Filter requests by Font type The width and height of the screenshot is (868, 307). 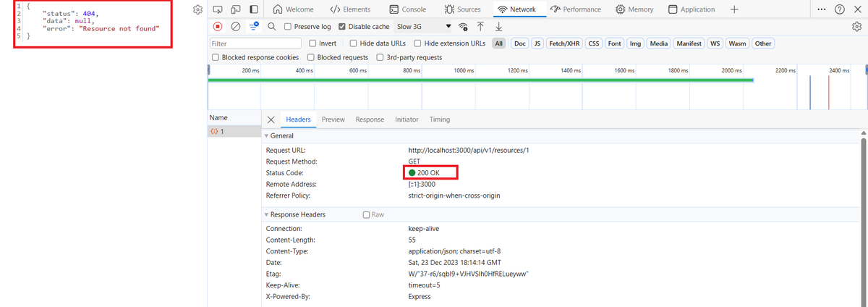click(615, 43)
